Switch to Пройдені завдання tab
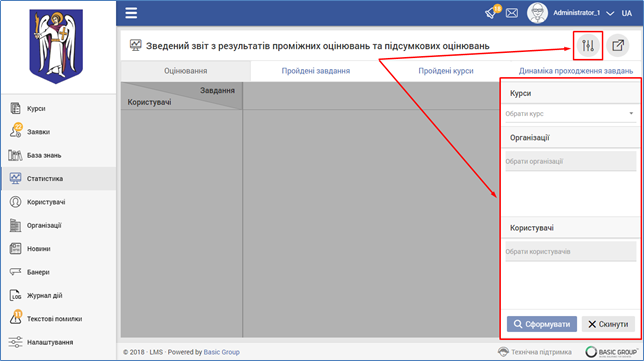 (315, 71)
